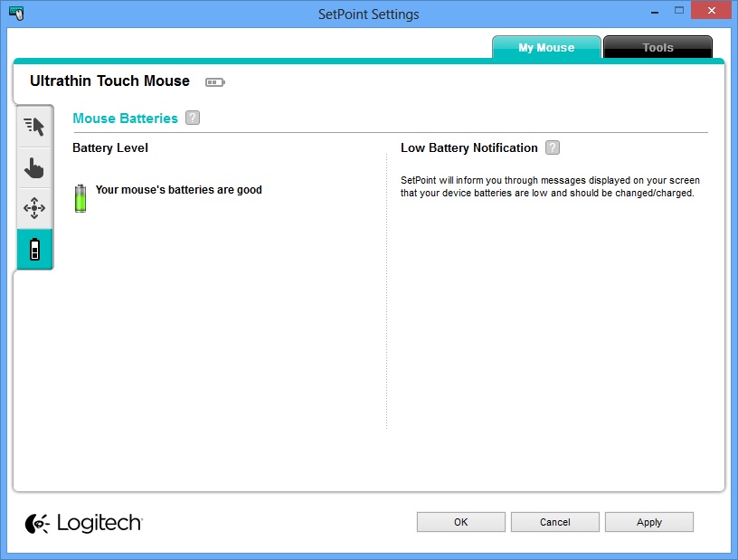Click the Low Battery Notification heading
This screenshot has width=738, height=560.
point(468,147)
